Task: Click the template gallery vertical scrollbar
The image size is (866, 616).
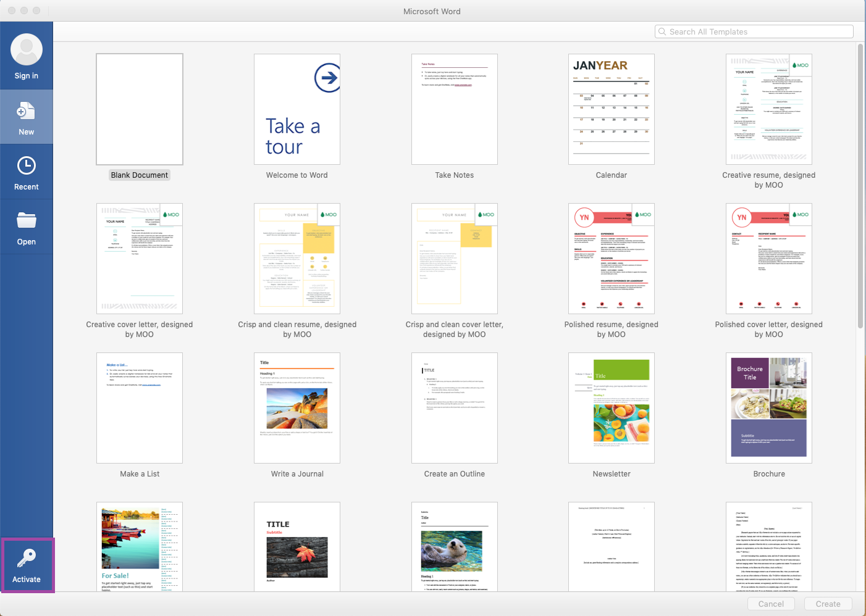Action: 860,185
